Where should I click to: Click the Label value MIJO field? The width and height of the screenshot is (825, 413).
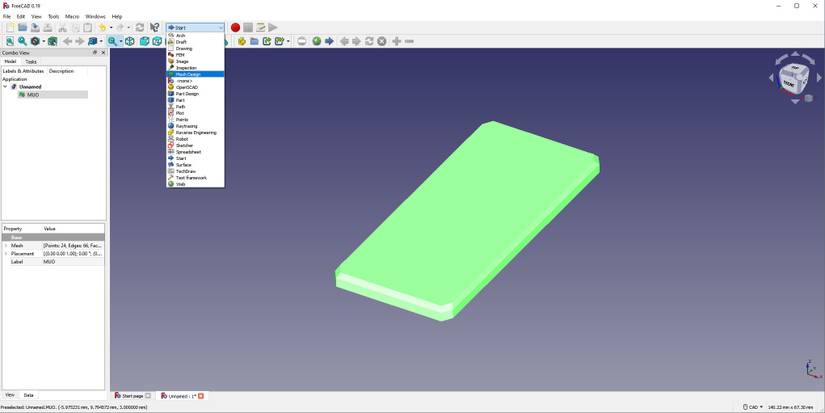point(73,261)
